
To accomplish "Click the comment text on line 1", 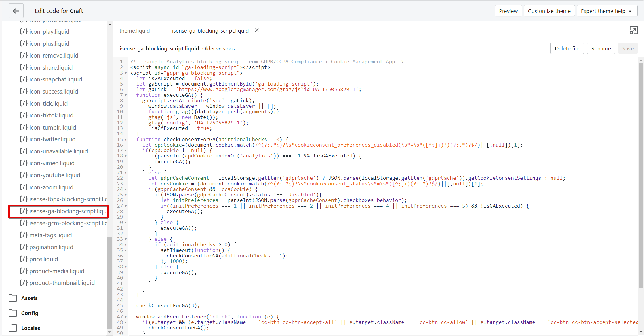I will (267, 62).
